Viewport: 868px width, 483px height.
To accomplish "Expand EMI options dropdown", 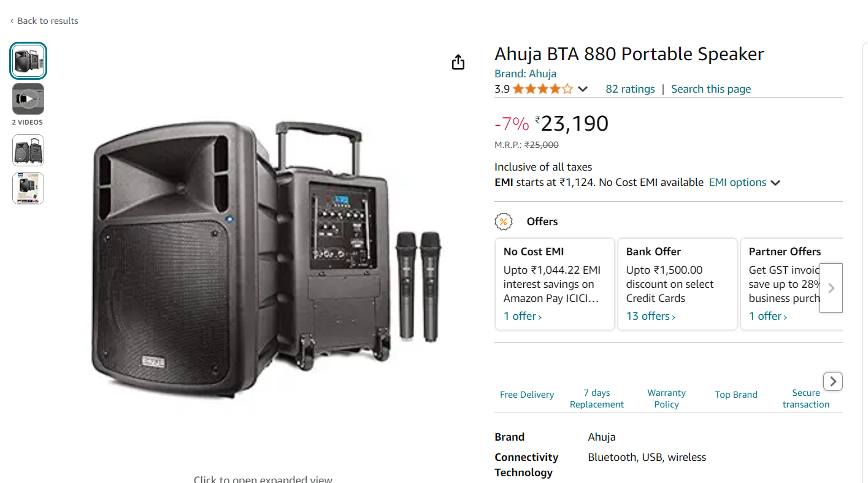I will 744,182.
